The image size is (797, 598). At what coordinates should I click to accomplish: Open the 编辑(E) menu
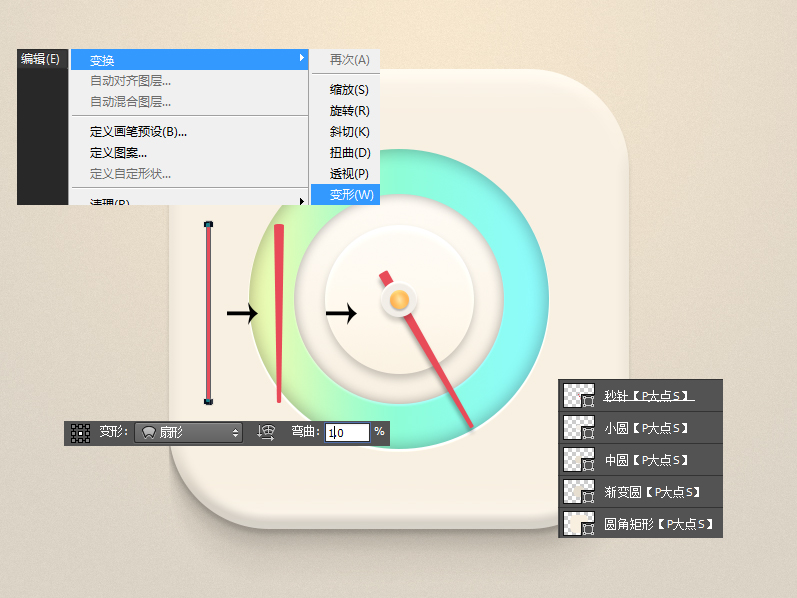[x=40, y=59]
